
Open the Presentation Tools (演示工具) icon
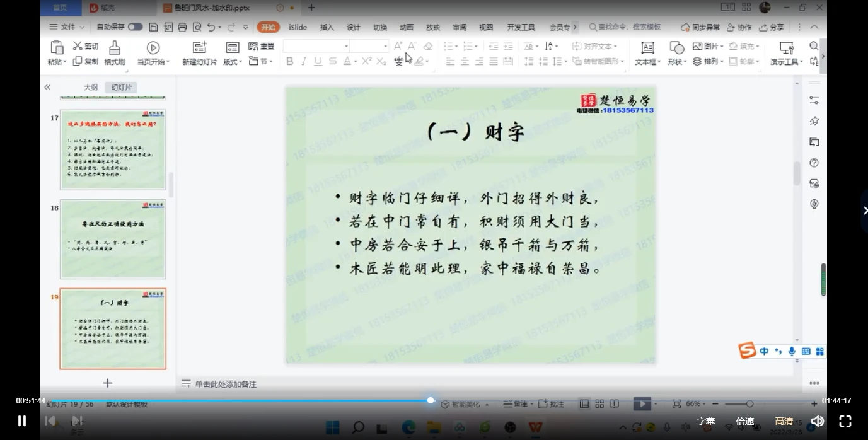click(x=786, y=49)
